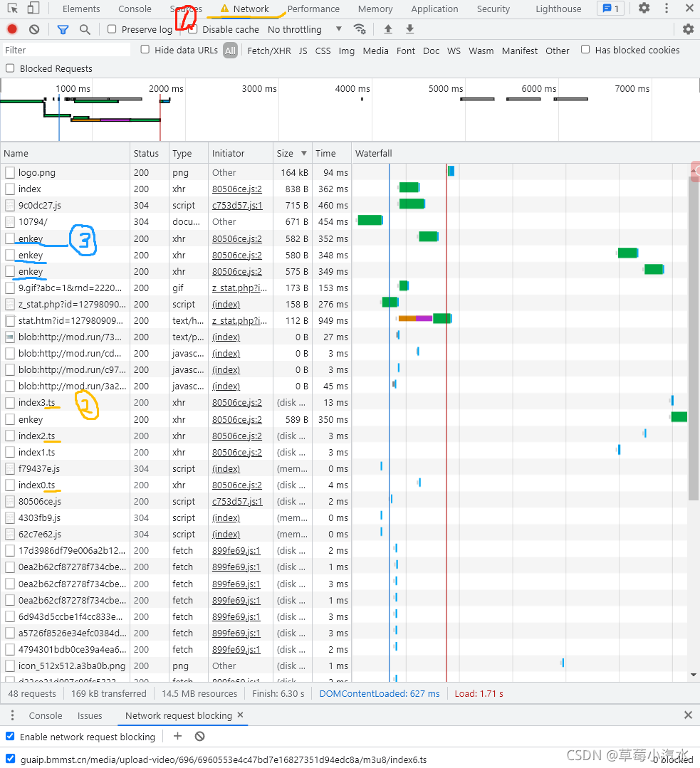Sort by Initiator column header

point(241,153)
